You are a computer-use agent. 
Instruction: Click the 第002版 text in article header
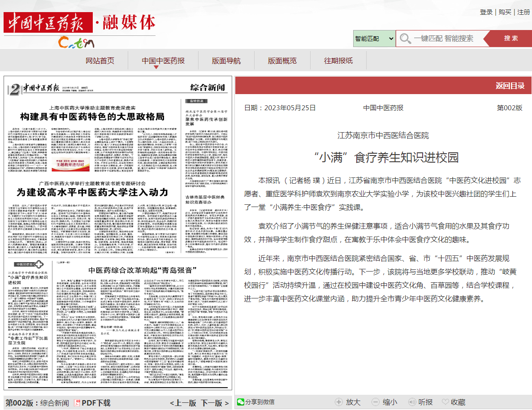click(x=510, y=108)
